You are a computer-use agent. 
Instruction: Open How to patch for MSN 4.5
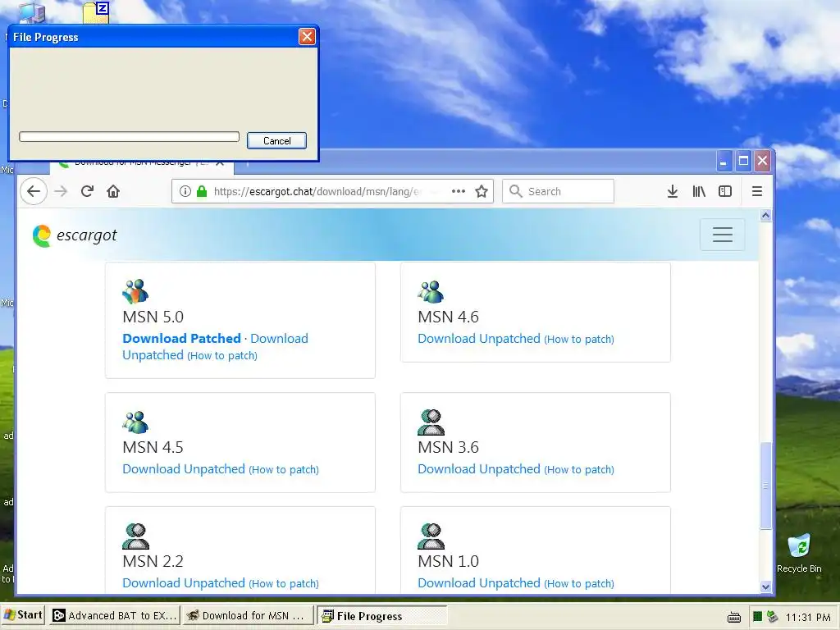pos(284,470)
